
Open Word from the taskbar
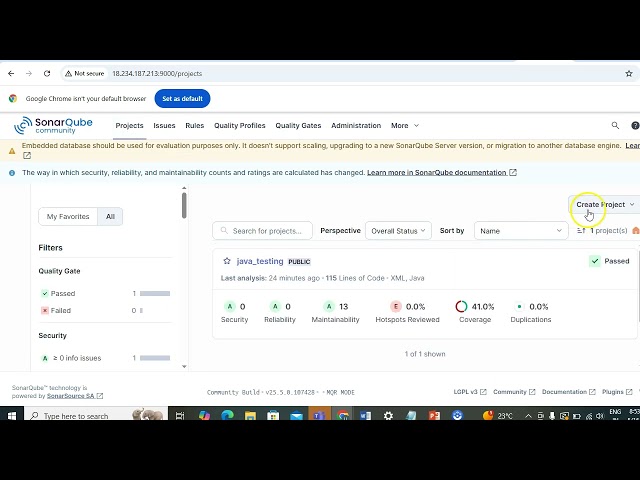(x=365, y=416)
